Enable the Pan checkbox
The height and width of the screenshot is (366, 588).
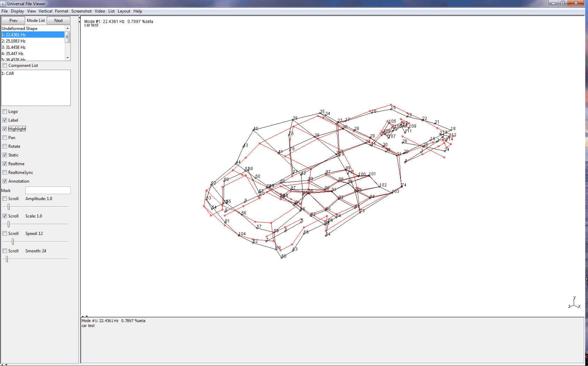[x=5, y=137]
